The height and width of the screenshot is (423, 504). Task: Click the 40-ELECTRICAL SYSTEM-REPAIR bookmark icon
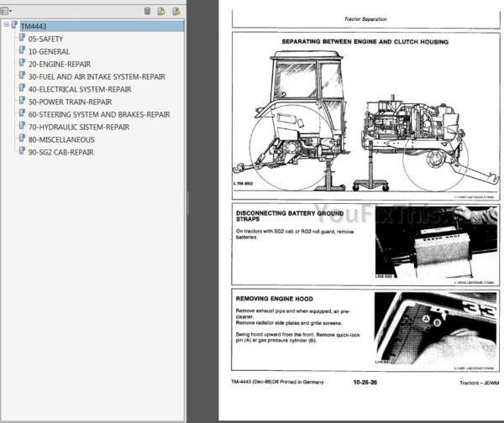(x=22, y=89)
